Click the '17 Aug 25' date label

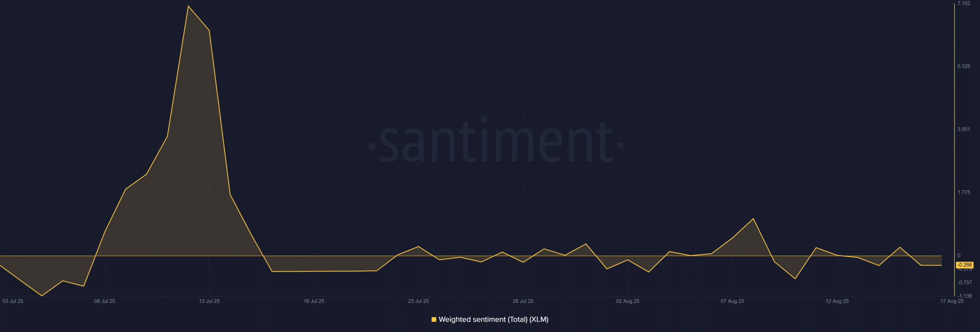pyautogui.click(x=952, y=301)
